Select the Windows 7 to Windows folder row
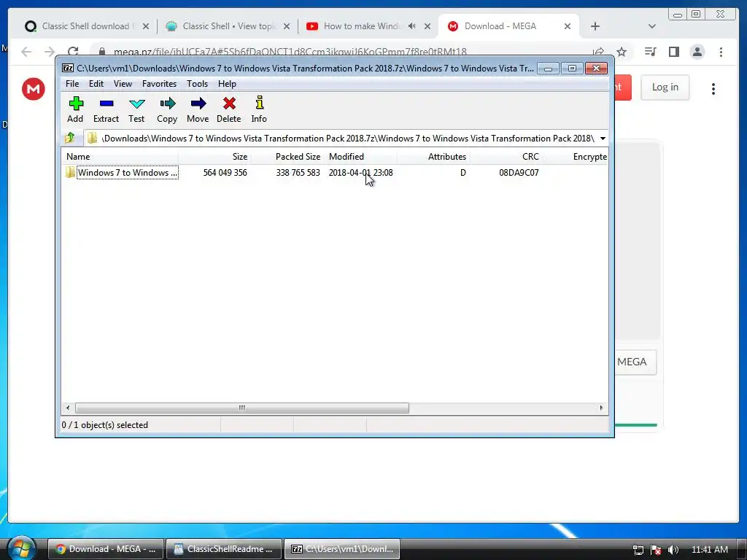 (334, 172)
